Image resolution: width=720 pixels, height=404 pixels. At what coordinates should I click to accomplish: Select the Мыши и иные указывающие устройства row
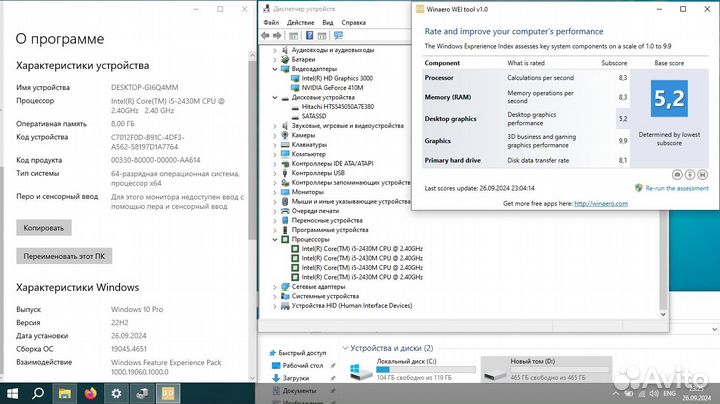(x=351, y=202)
